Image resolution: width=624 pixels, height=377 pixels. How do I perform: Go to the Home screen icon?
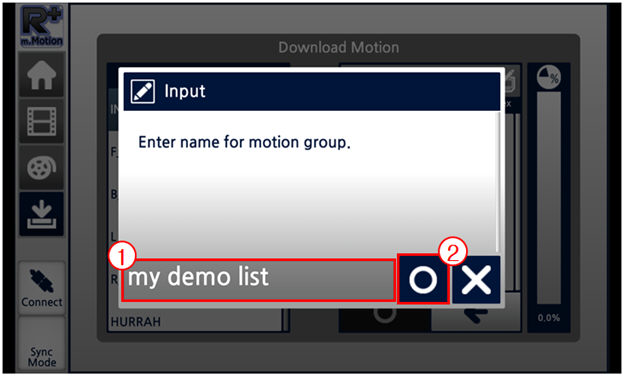[x=41, y=75]
